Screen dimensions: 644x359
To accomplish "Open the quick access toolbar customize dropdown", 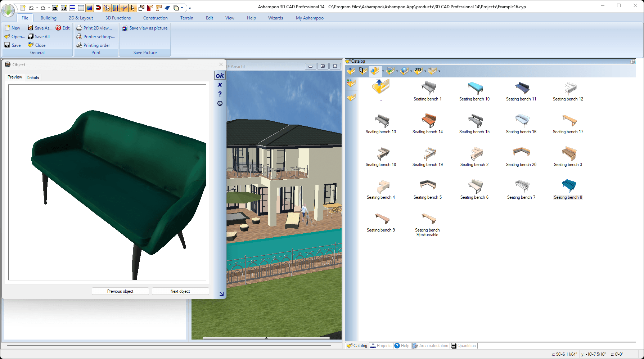I will click(x=190, y=8).
